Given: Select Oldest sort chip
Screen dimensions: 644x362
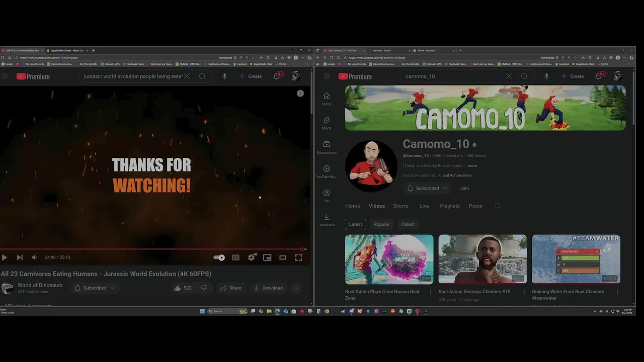Looking at the screenshot, I should 408,224.
